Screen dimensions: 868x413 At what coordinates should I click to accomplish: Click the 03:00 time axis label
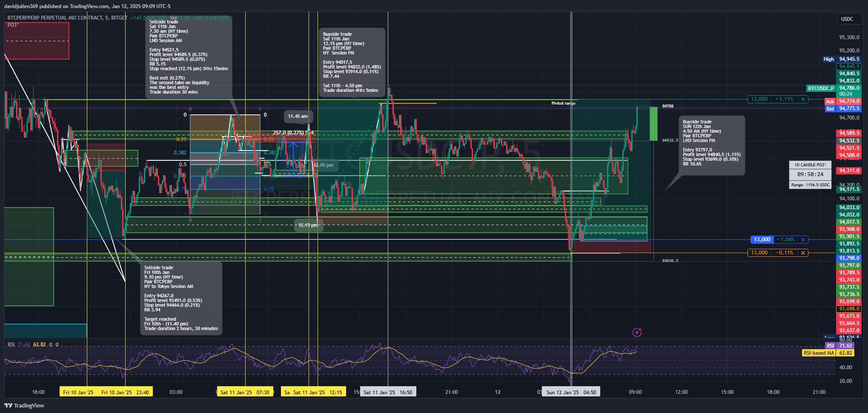(x=176, y=392)
